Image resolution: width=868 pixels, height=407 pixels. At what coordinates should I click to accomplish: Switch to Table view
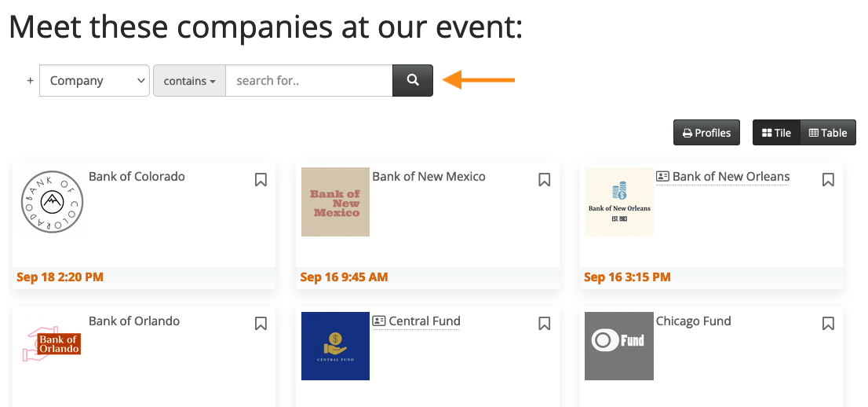point(828,133)
